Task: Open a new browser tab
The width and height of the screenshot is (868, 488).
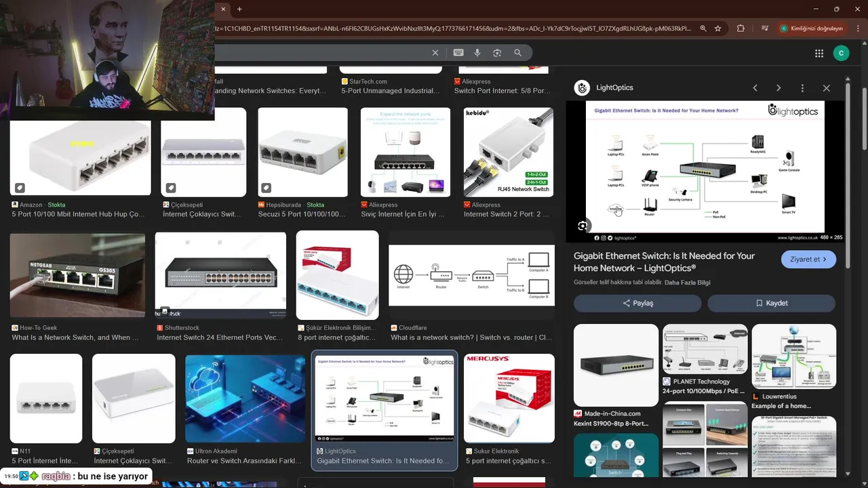Action: click(239, 9)
